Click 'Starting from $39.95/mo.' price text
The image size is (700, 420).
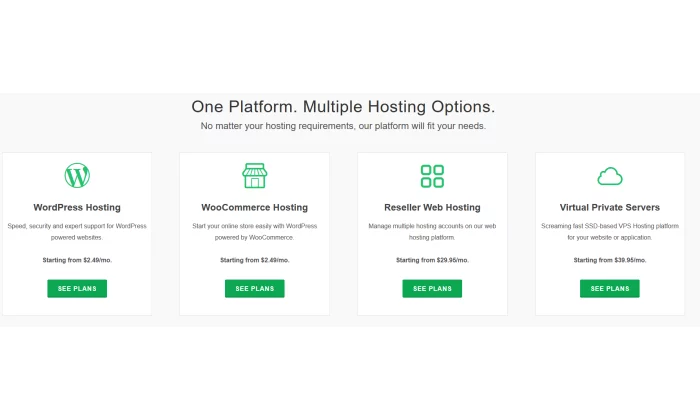[610, 260]
